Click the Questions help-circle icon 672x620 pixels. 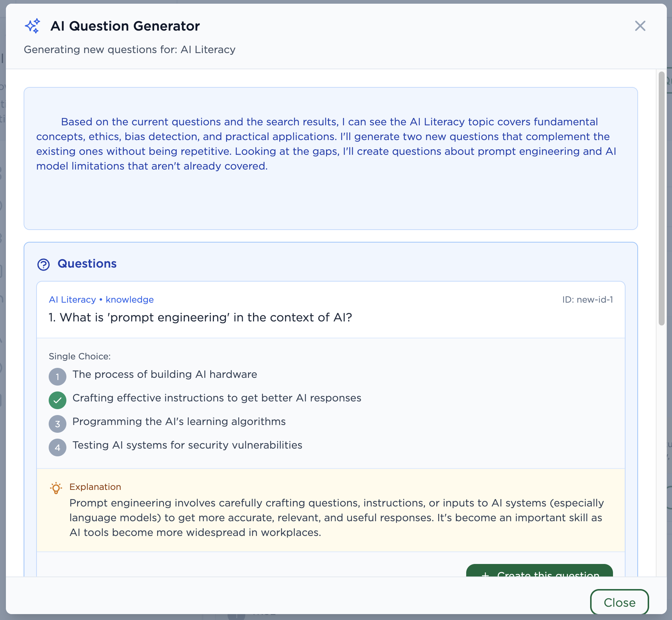(x=44, y=264)
